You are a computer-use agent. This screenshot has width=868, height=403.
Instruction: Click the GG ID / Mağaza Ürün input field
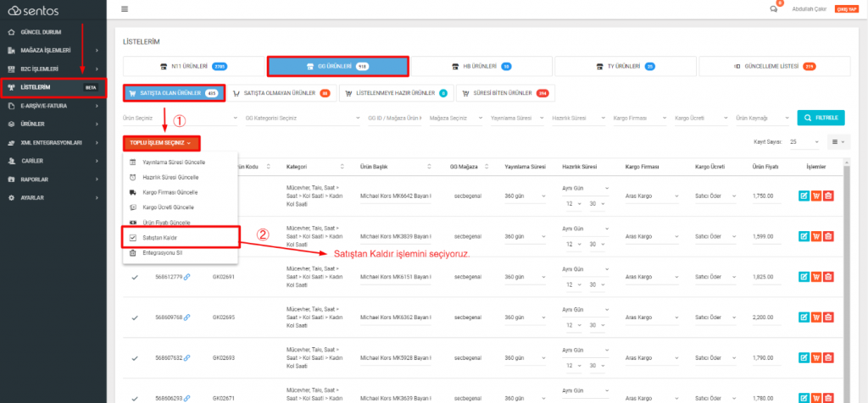pyautogui.click(x=393, y=118)
